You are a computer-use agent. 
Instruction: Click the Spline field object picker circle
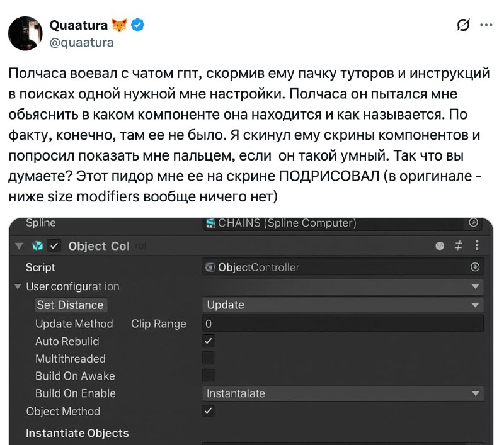pos(474,223)
